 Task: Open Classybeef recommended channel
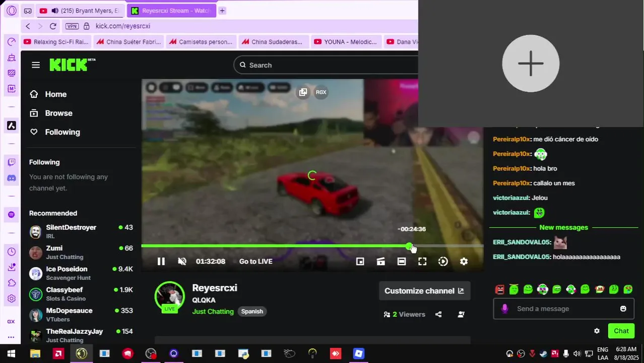81,293
